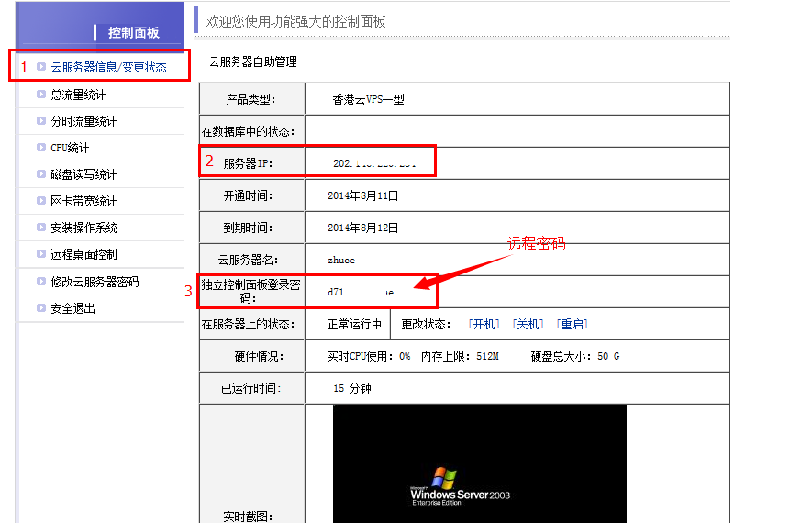This screenshot has width=812, height=523.
Task: Click the 控制面板 sidebar header
Action: (133, 32)
